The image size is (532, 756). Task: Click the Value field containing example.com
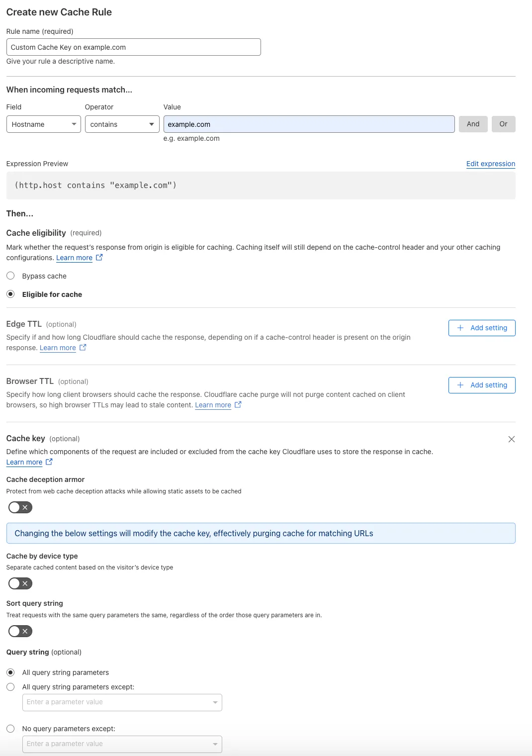click(309, 124)
